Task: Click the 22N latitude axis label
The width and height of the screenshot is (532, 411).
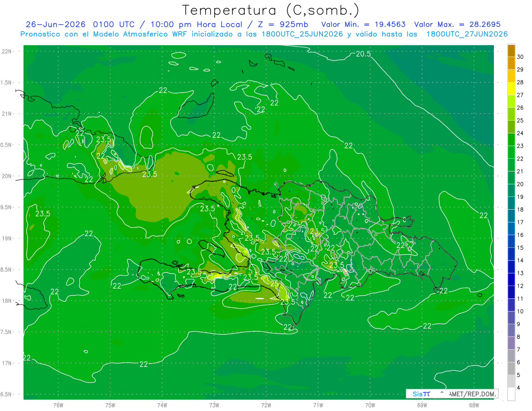Action: point(7,51)
